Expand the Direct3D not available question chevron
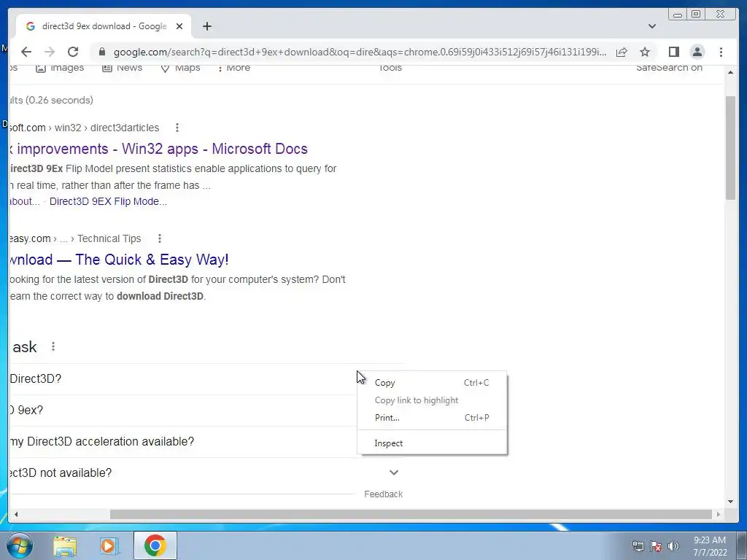747x560 pixels. [x=394, y=472]
